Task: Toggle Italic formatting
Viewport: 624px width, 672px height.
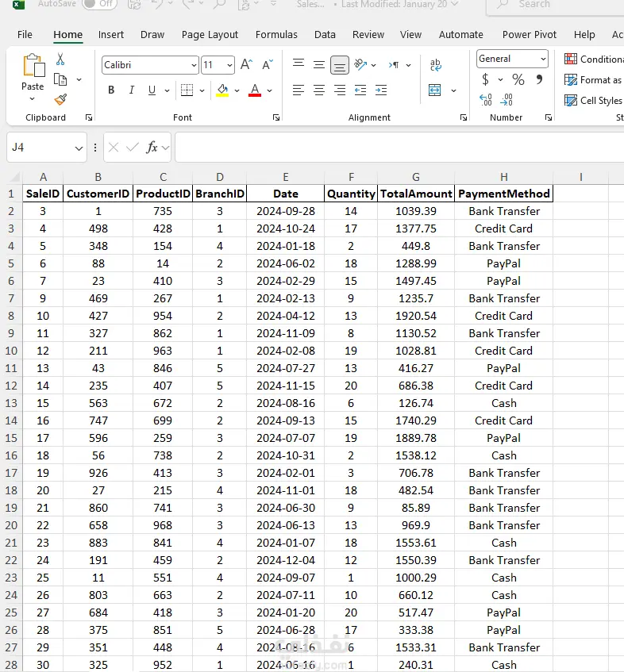Action: tap(132, 90)
